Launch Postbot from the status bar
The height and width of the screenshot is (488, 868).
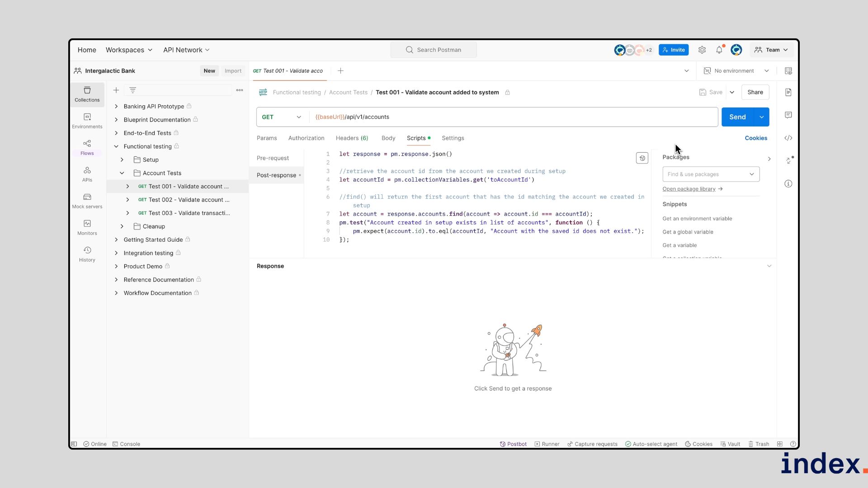click(x=513, y=444)
